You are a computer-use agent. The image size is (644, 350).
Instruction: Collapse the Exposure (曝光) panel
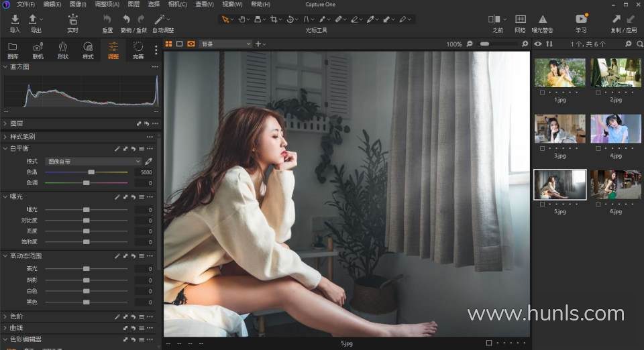pyautogui.click(x=5, y=197)
